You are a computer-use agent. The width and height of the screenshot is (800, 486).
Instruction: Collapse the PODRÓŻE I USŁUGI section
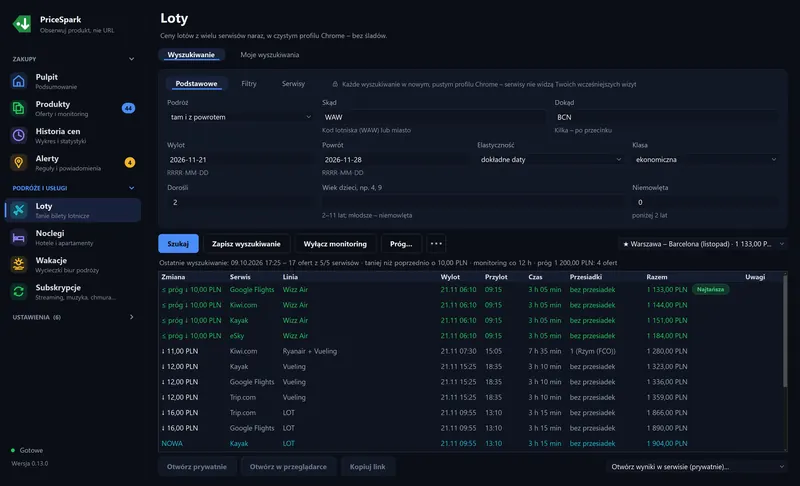(132, 188)
